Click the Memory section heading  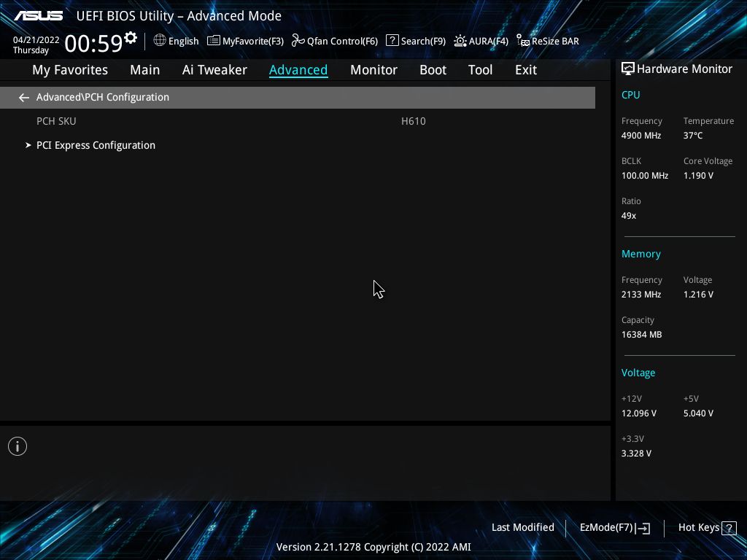pos(640,254)
